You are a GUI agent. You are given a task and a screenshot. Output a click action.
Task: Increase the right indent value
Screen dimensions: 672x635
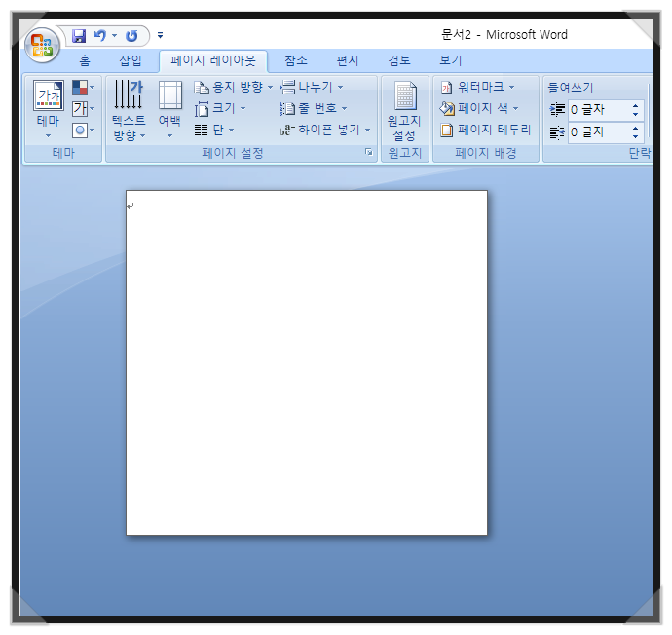coord(636,128)
